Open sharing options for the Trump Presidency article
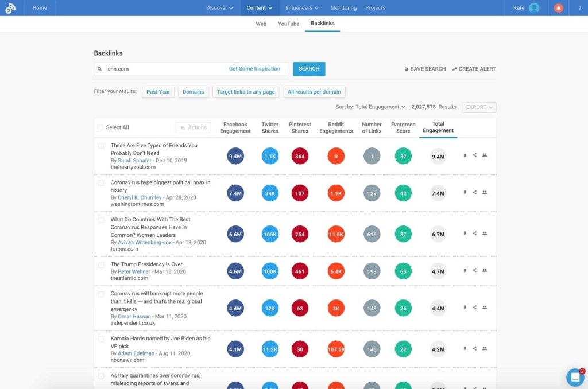Screen dimensions: 588x389 [x=475, y=270]
